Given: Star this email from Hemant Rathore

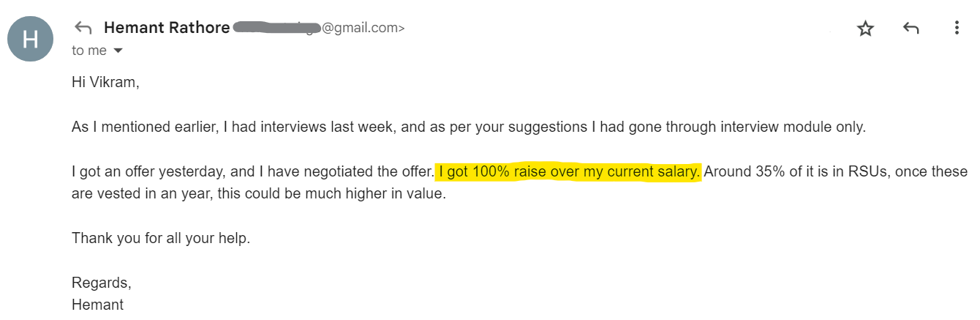Looking at the screenshot, I should tap(865, 29).
